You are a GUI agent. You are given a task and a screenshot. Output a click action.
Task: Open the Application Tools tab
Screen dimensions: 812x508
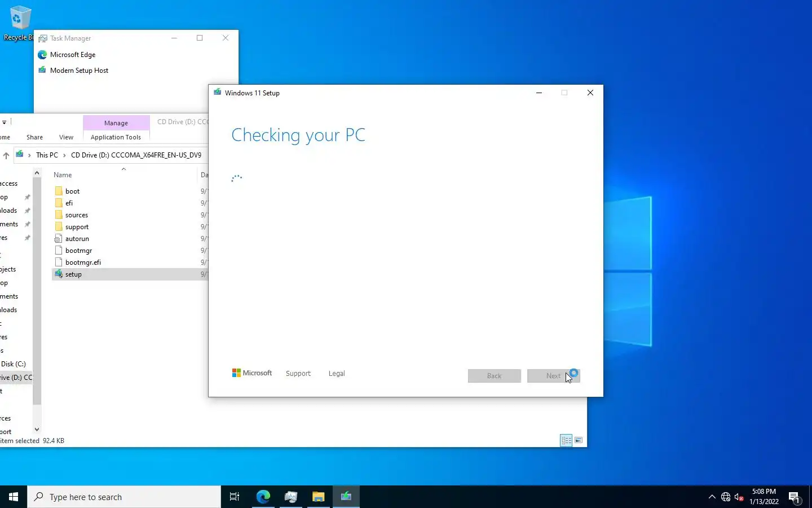click(x=116, y=137)
